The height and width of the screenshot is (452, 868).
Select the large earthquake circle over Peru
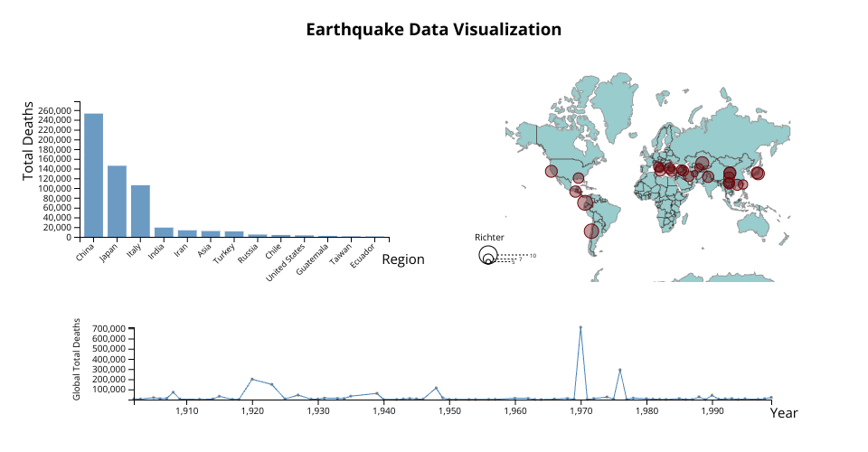coord(585,202)
